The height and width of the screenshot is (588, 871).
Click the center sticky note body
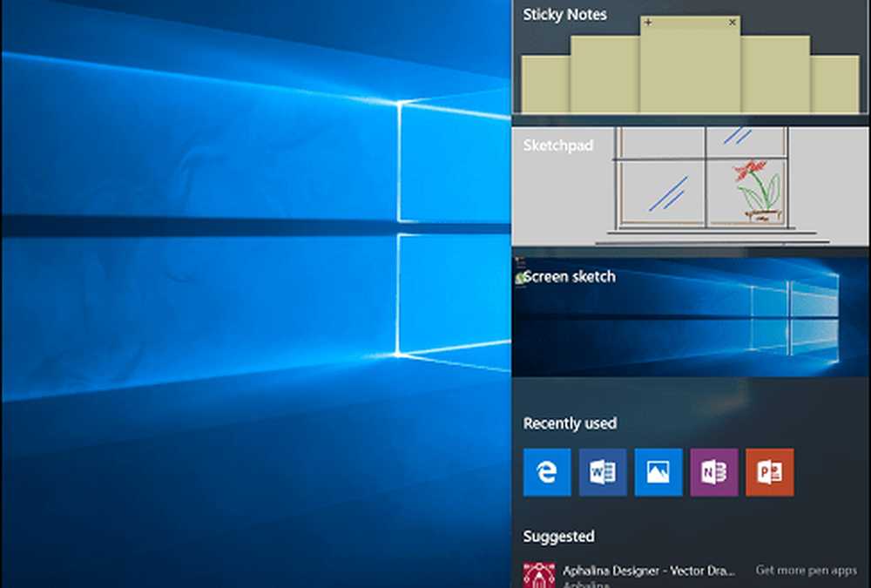(690, 70)
